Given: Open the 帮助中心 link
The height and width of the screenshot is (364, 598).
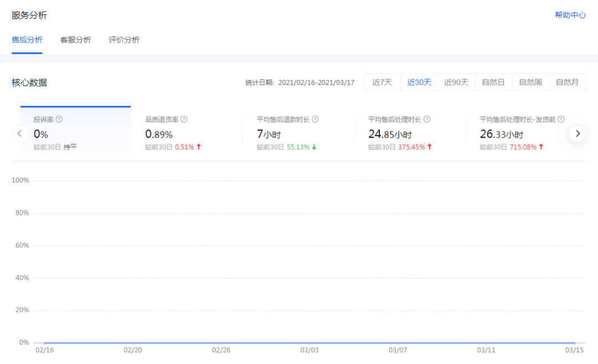Looking at the screenshot, I should tap(570, 15).
